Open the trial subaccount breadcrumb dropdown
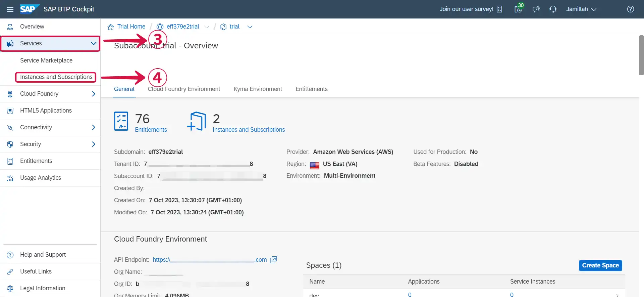644x297 pixels. click(250, 27)
